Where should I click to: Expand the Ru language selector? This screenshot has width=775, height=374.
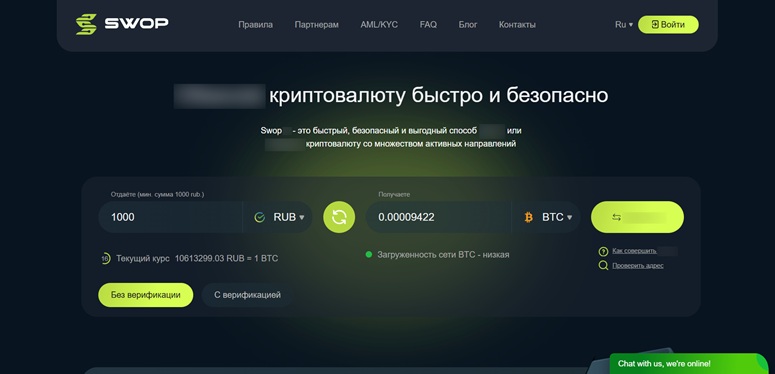[624, 25]
